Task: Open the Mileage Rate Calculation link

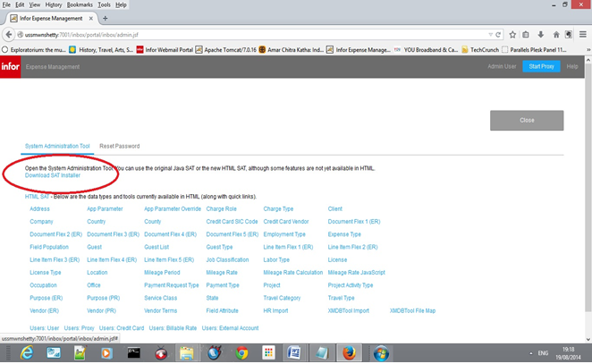Action: [x=292, y=272]
